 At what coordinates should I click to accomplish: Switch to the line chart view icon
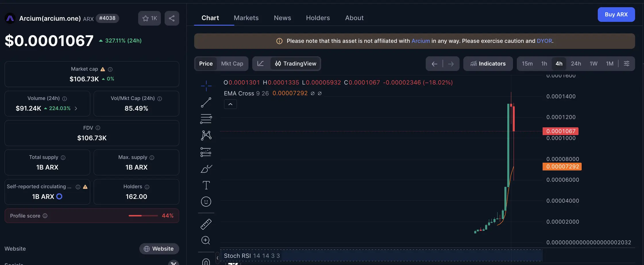261,64
